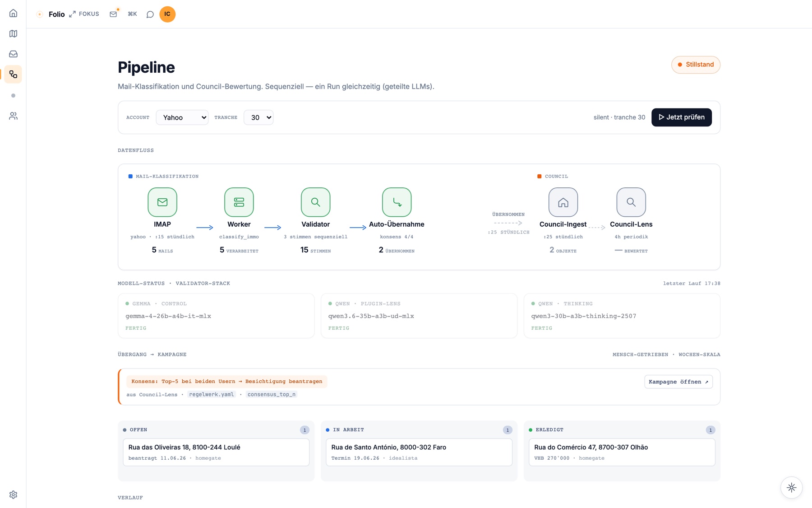
Task: Open the ⌘K command palette
Action: pos(132,14)
